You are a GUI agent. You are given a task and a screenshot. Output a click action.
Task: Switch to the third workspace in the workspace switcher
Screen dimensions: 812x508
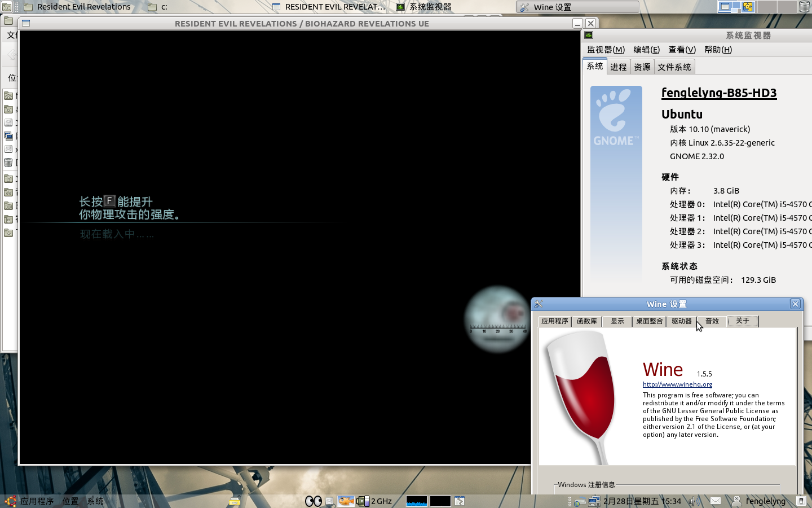[766, 7]
